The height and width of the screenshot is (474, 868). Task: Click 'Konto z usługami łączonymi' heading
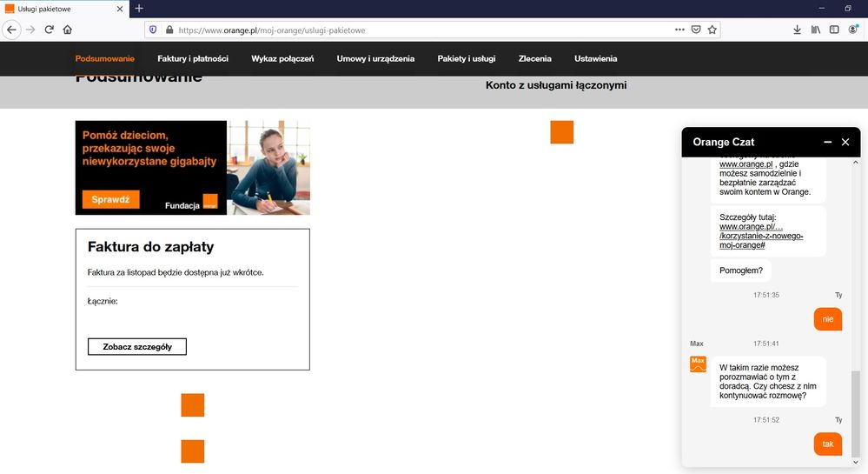click(x=556, y=85)
